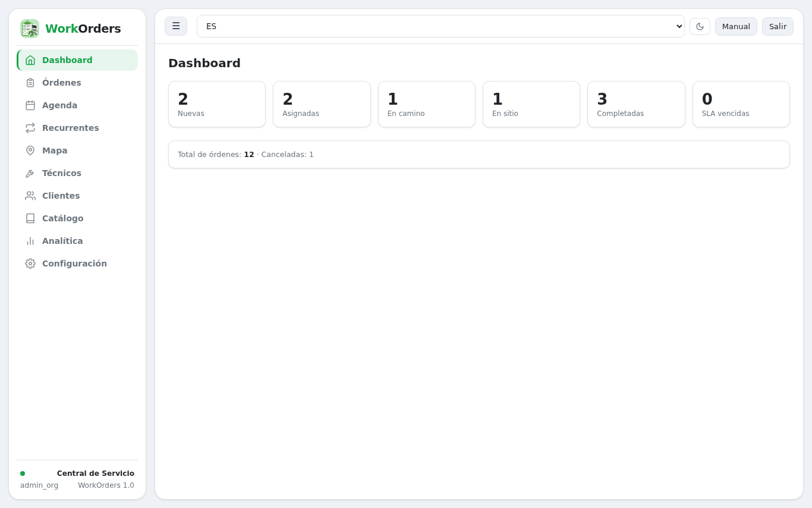Toggle dark mode with moon button
This screenshot has width=812, height=508.
tap(700, 26)
